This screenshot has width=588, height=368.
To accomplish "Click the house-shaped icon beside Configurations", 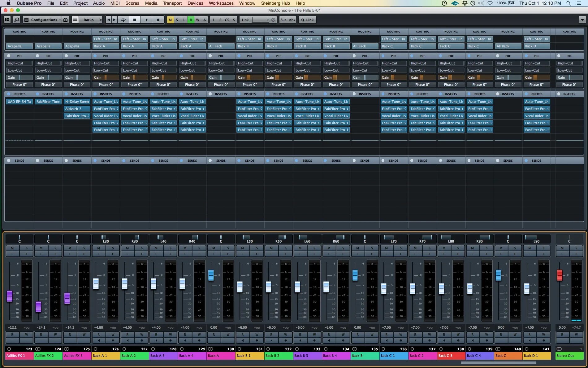I will coord(65,20).
